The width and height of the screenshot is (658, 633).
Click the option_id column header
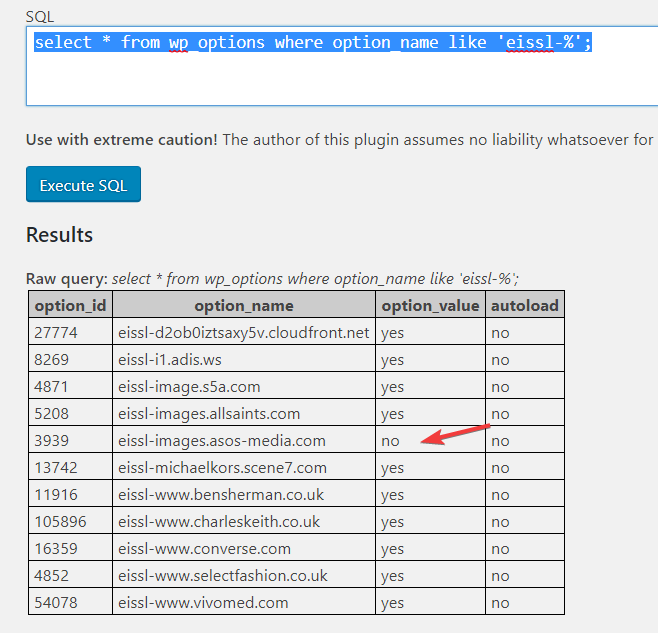coord(70,305)
